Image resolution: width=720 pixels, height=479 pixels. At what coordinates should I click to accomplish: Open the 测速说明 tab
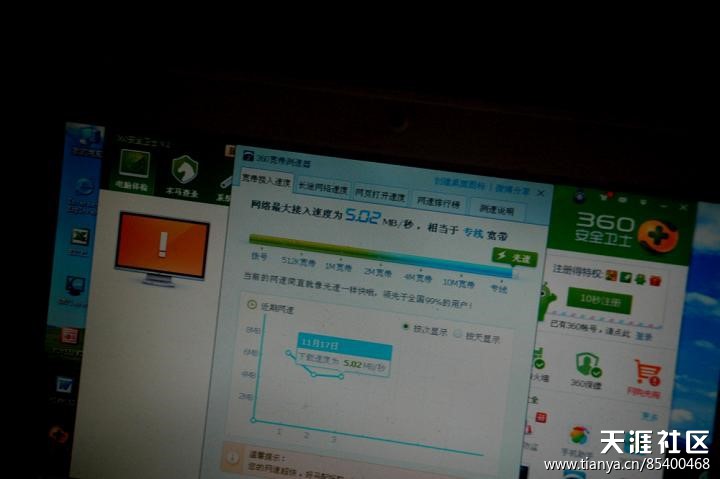coord(496,209)
